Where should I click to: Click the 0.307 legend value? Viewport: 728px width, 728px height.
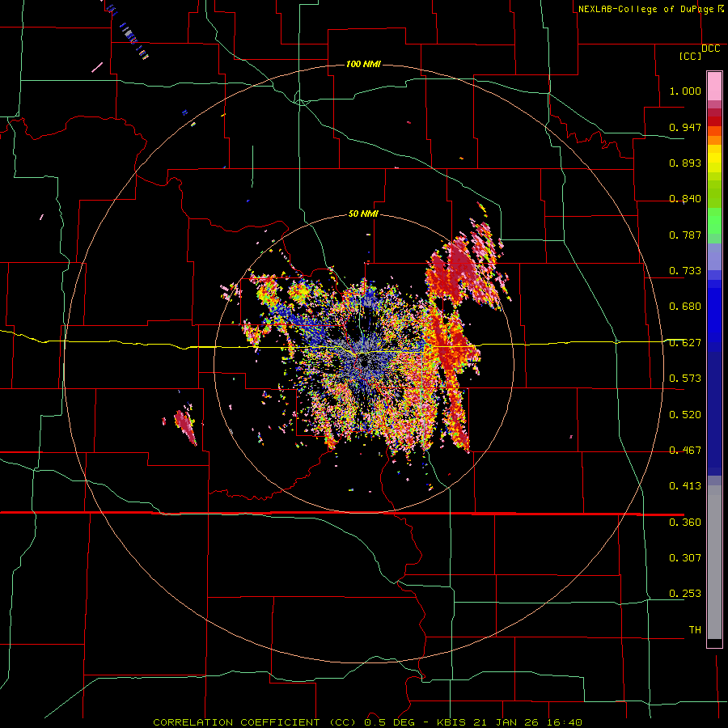click(685, 558)
